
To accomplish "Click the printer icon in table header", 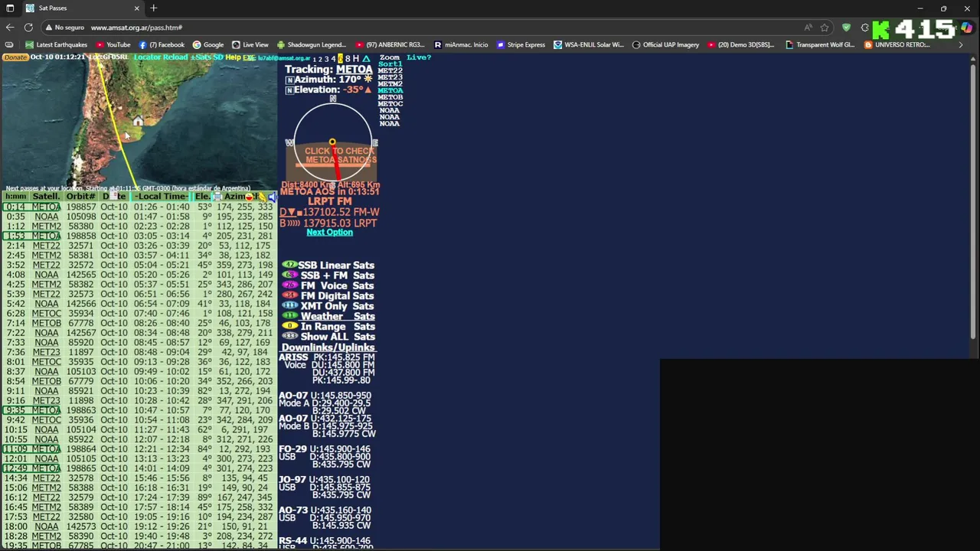I will point(217,197).
